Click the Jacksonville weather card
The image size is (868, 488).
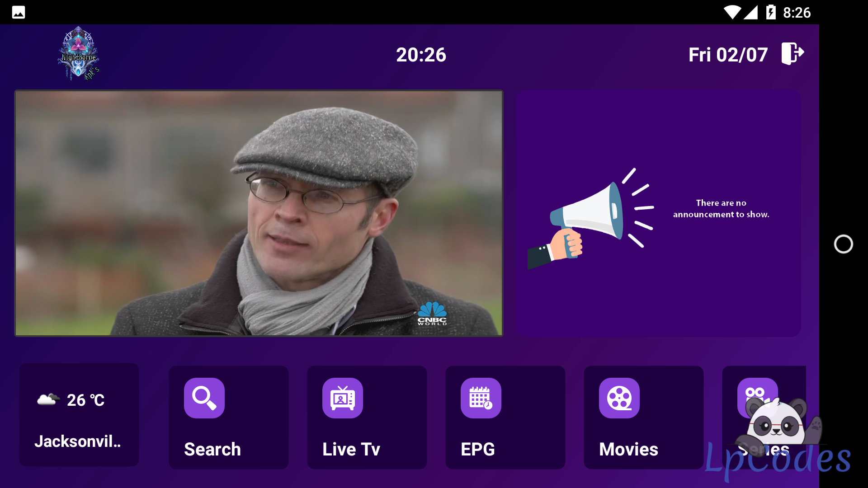(79, 415)
